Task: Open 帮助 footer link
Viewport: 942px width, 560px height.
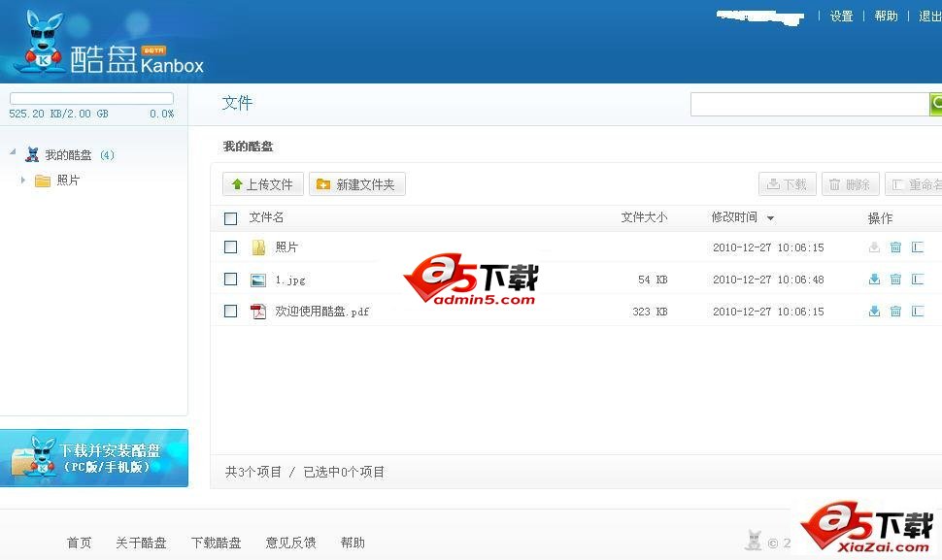Action: (x=353, y=543)
